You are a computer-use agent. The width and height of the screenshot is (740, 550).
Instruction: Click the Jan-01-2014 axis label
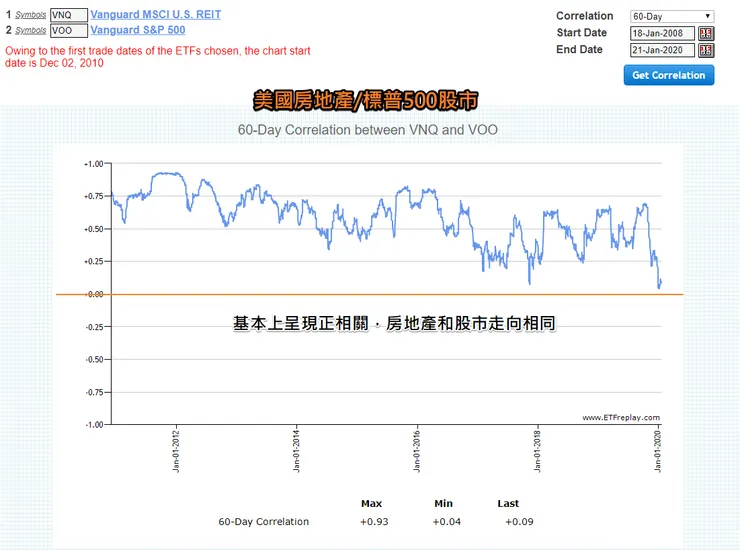point(296,451)
